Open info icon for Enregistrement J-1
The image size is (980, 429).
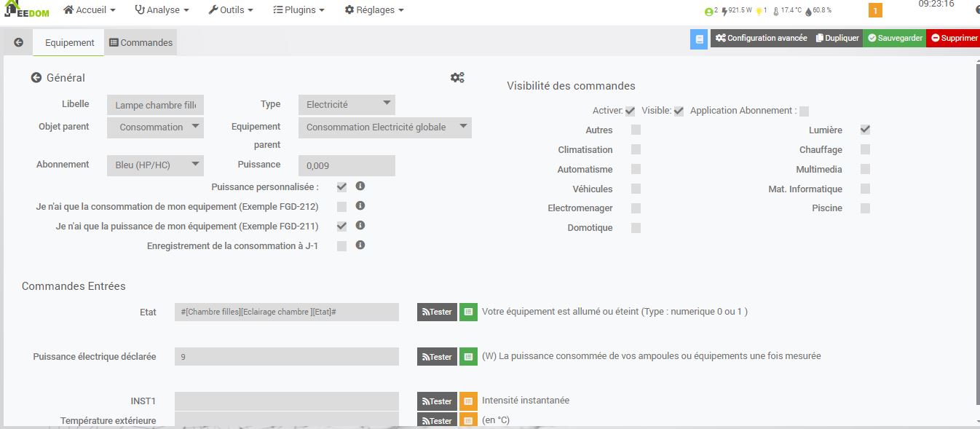(x=360, y=245)
